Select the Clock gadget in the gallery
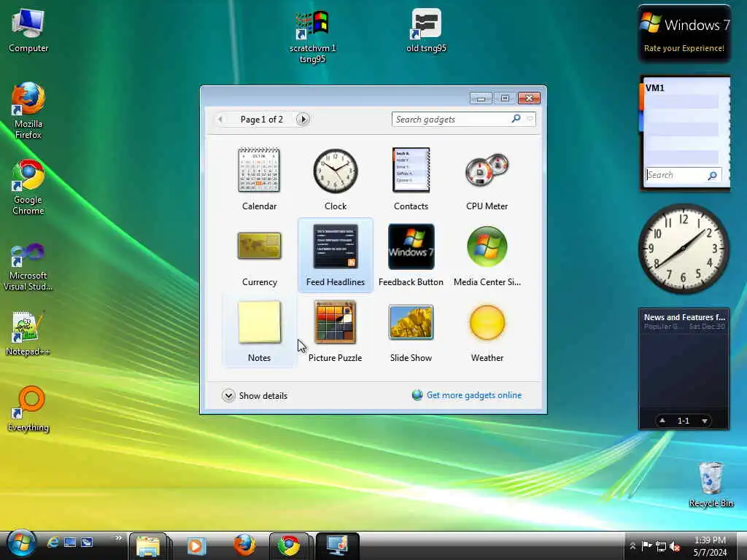The width and height of the screenshot is (747, 560). pos(336,171)
